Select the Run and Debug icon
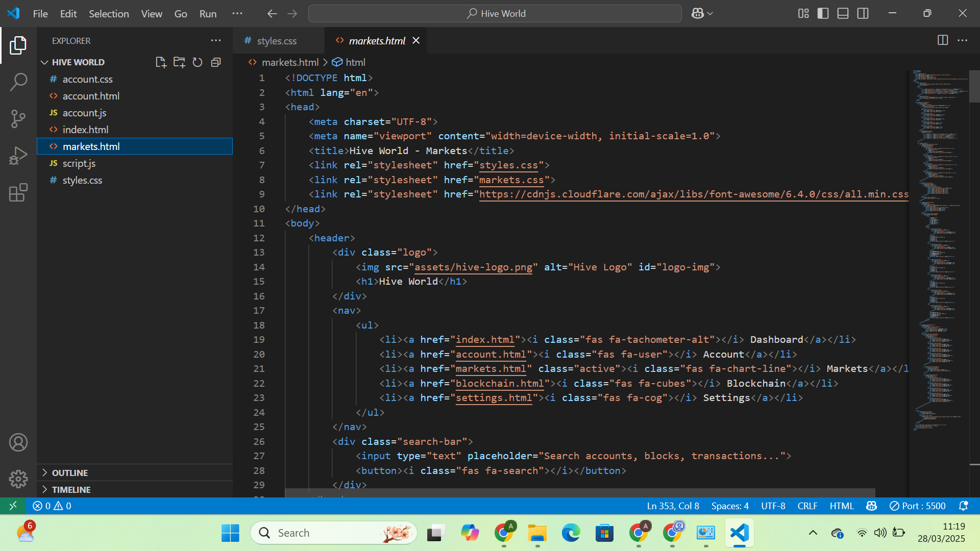980x551 pixels. (18, 155)
